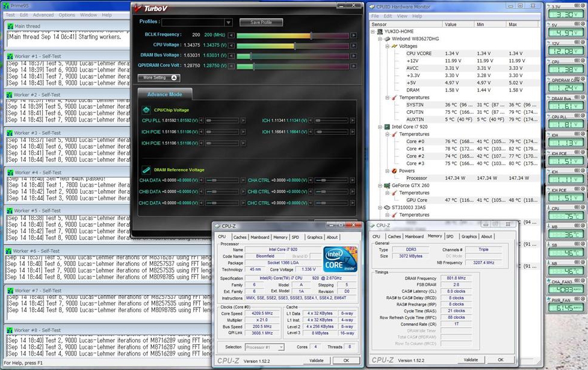This screenshot has width=588, height=370.
Task: Click the Save Profile button
Action: pyautogui.click(x=261, y=22)
